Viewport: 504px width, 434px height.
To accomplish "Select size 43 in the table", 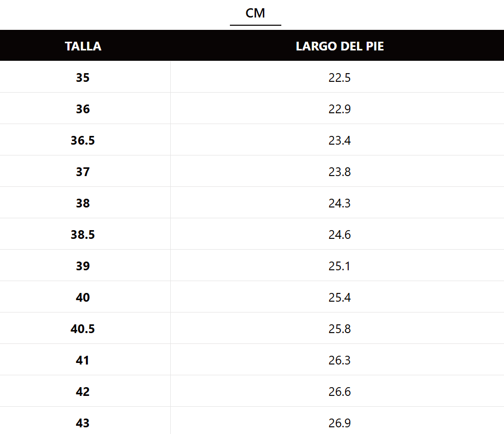I will click(83, 423).
